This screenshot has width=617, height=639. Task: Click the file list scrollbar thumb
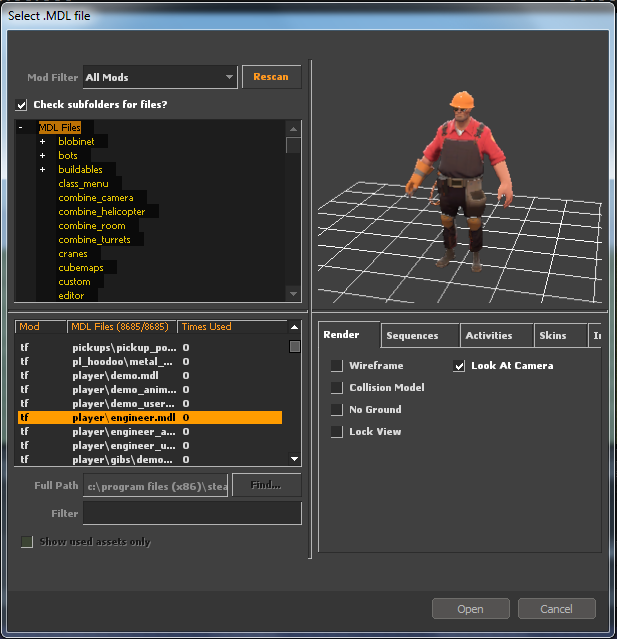295,346
